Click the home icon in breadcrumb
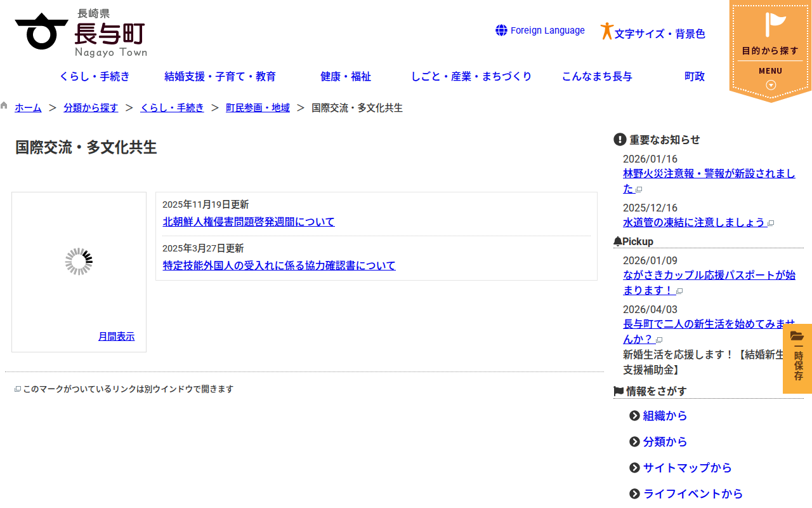 (4, 106)
